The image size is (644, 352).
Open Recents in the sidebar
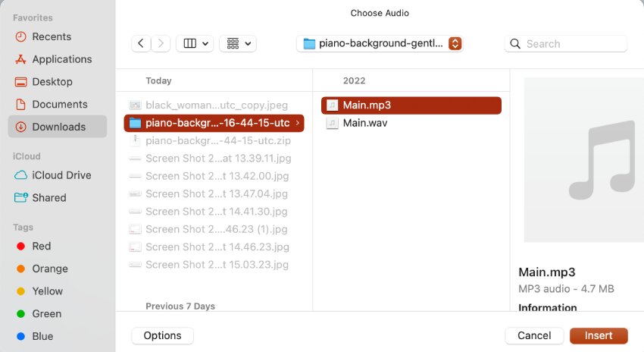tap(52, 36)
